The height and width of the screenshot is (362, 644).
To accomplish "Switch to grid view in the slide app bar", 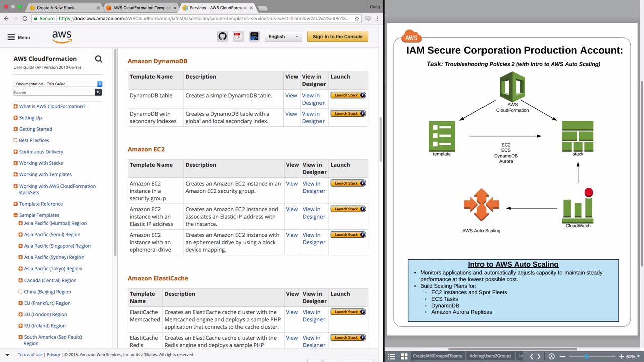I will [x=404, y=356].
